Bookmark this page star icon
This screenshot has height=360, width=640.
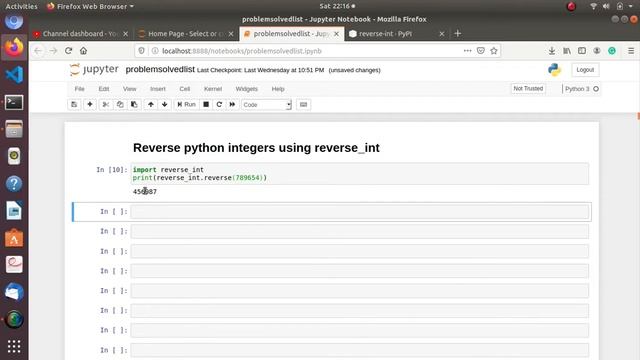494,51
